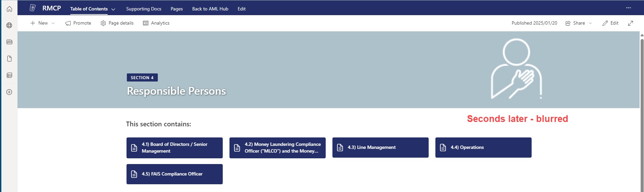Click the Promote button

(x=78, y=23)
